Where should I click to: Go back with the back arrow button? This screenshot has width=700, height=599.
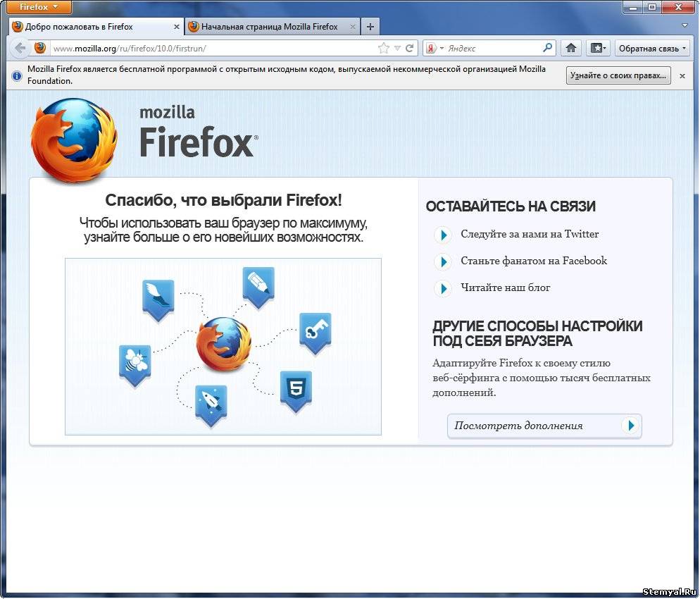pyautogui.click(x=20, y=48)
